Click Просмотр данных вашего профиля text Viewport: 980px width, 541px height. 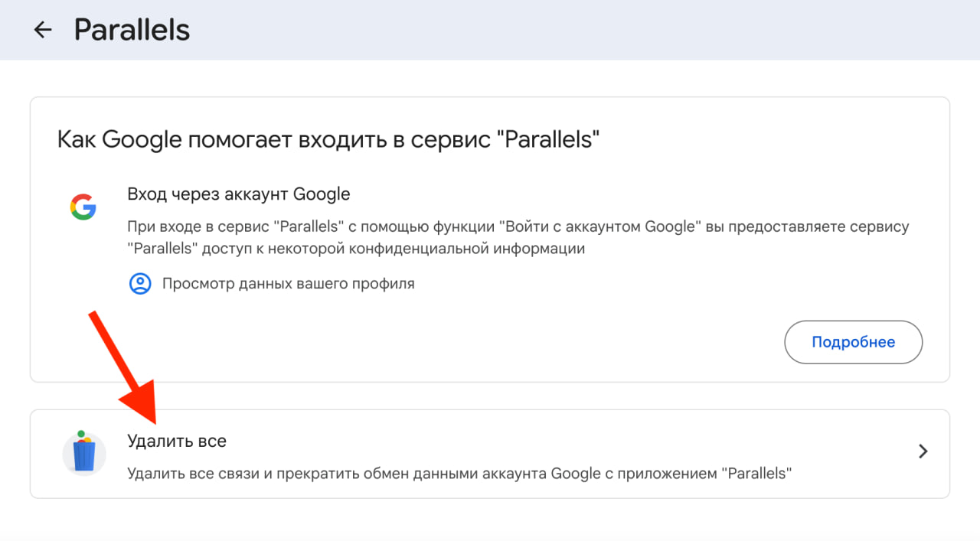pos(289,284)
